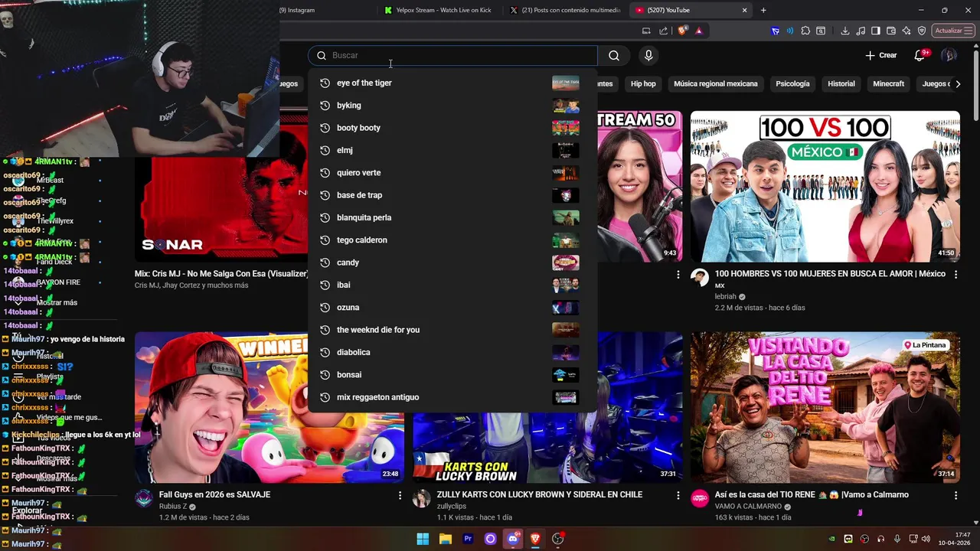Viewport: 980px width, 551px height.
Task: Open the browser extensions puzzle icon
Action: click(x=805, y=31)
